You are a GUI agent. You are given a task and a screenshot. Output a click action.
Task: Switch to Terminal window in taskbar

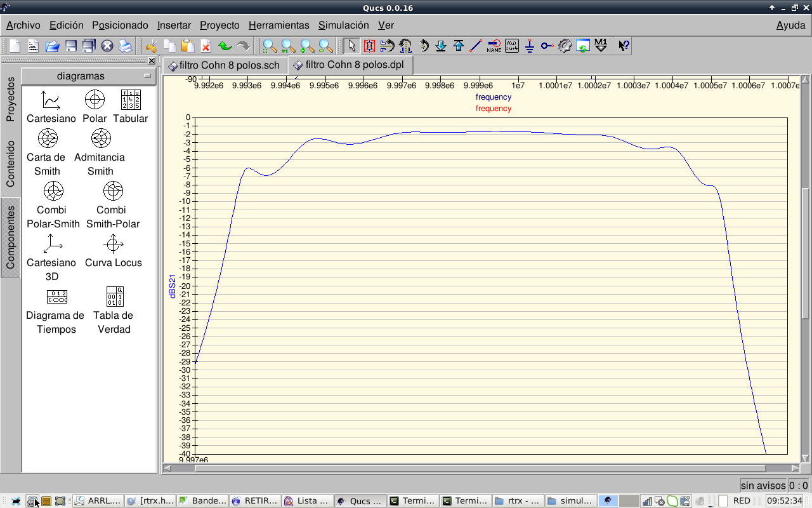click(x=412, y=501)
